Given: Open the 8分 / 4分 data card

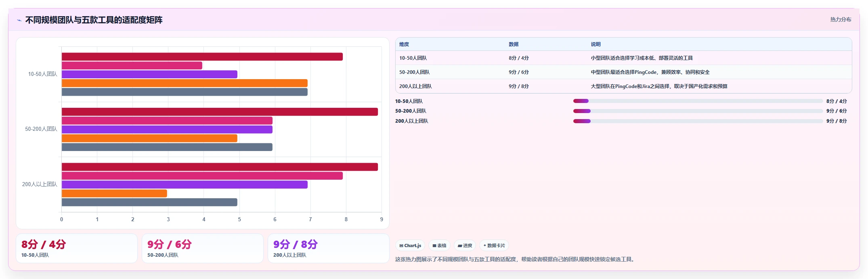Looking at the screenshot, I should pyautogui.click(x=77, y=248).
